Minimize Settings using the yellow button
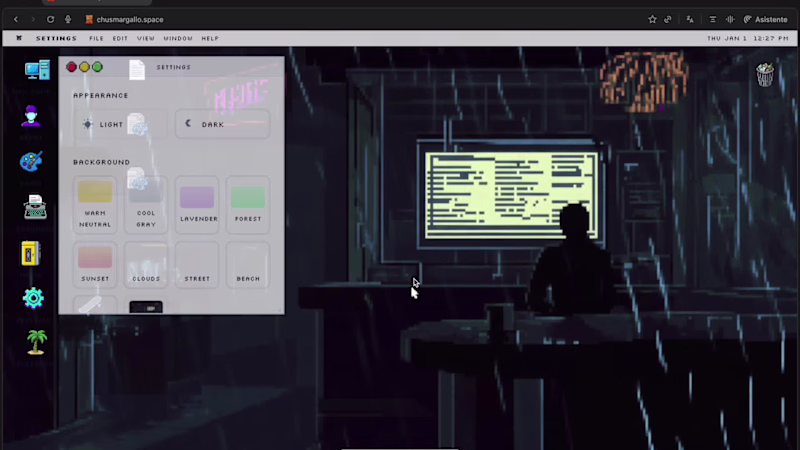This screenshot has width=800, height=450. (84, 67)
